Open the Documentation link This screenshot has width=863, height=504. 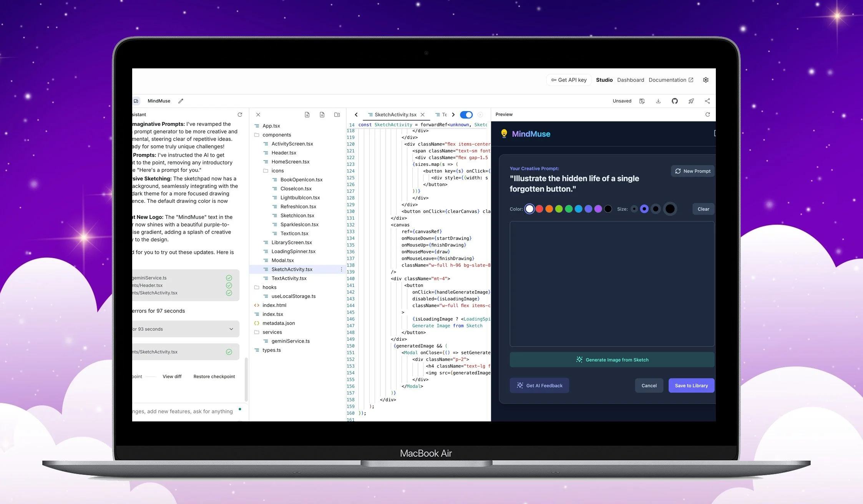671,80
